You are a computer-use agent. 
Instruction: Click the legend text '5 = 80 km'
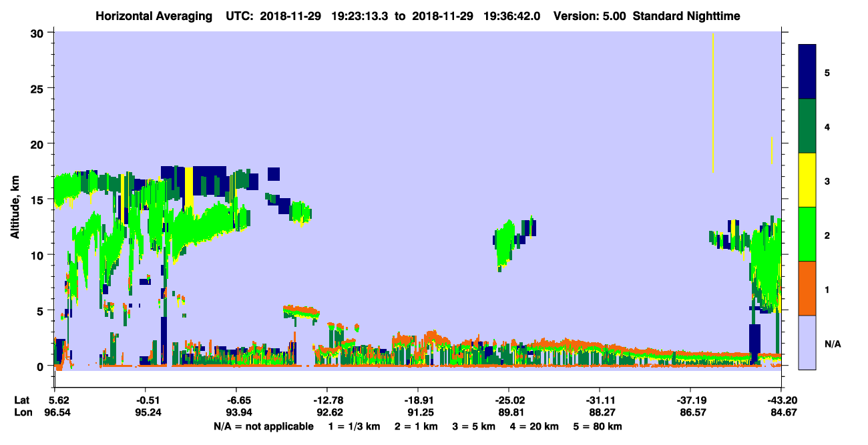[599, 426]
